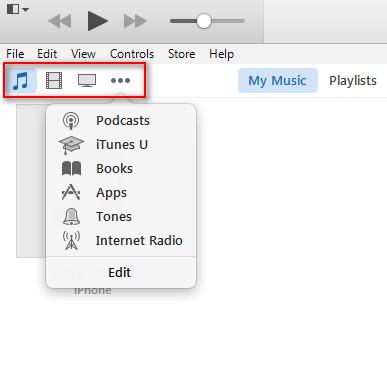Image resolution: width=387 pixels, height=366 pixels.
Task: Click the Podcasts icon in the popup
Action: point(71,121)
